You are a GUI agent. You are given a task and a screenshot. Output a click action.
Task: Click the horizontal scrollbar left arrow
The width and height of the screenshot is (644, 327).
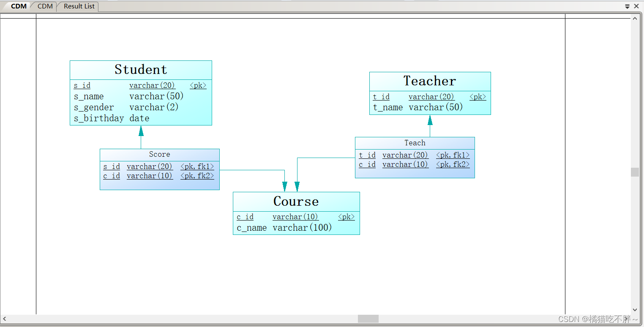[5, 319]
